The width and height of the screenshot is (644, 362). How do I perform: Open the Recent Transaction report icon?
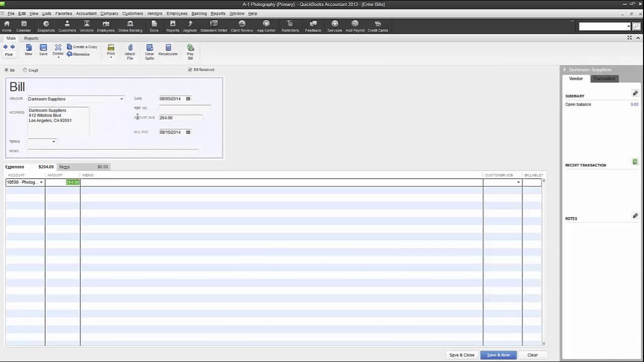(x=635, y=162)
